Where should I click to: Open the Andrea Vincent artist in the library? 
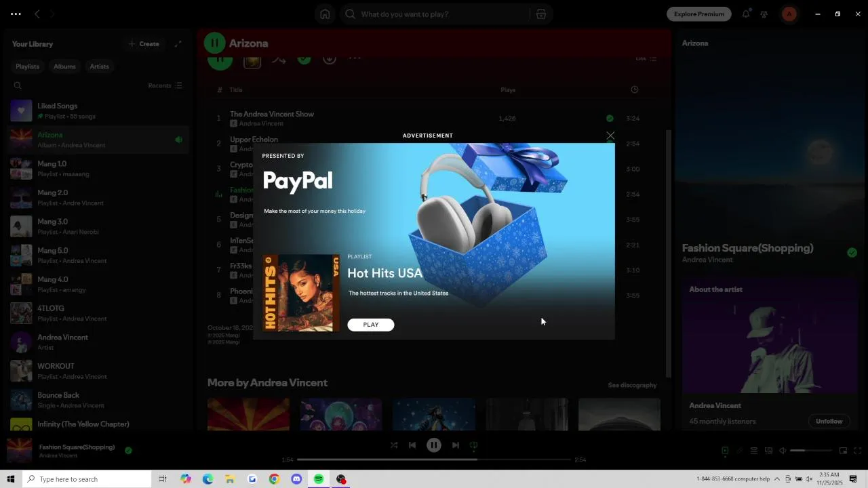97,342
